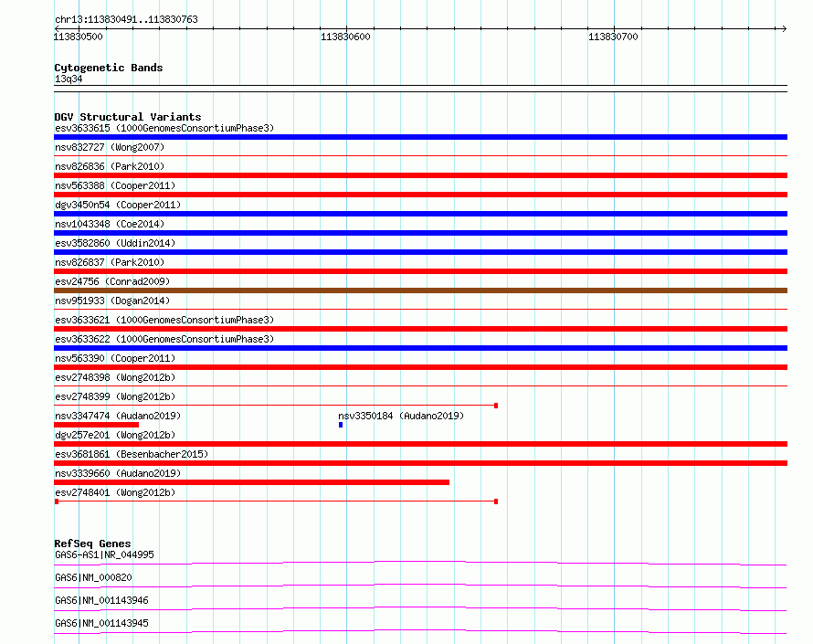Viewport: 813px width, 644px height.
Task: Open gene GAS6|NM_001143945 label
Action: [101, 623]
